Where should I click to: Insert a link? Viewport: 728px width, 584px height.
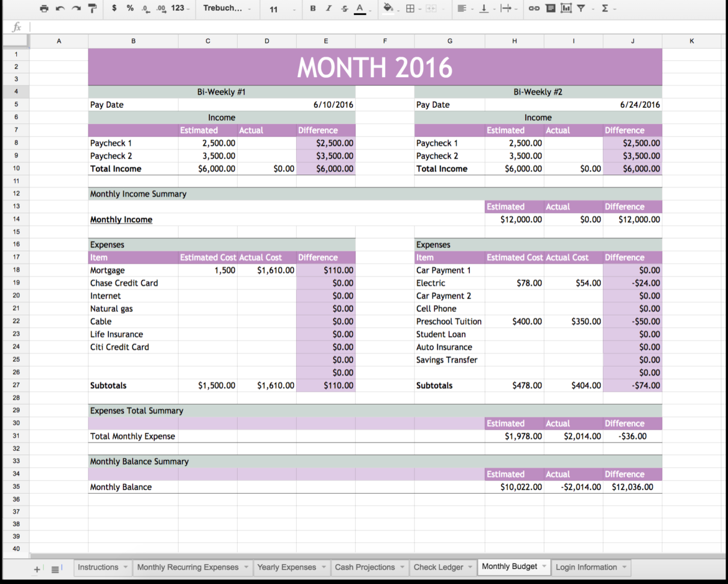coord(534,8)
